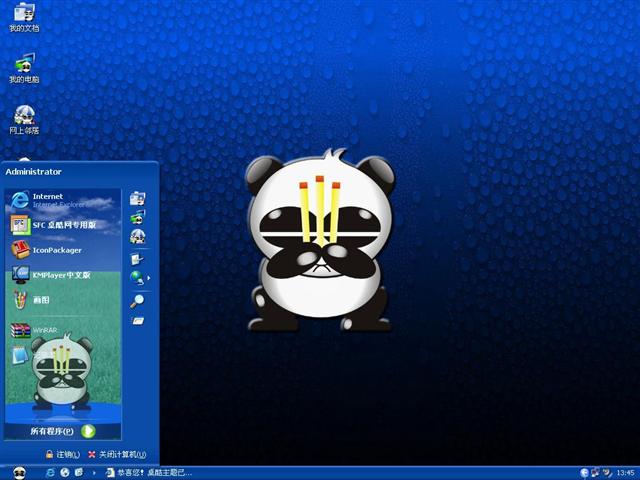Viewport: 640px width, 480px height.
Task: Open KMPlayer中文版 from Start menu
Action: point(63,275)
